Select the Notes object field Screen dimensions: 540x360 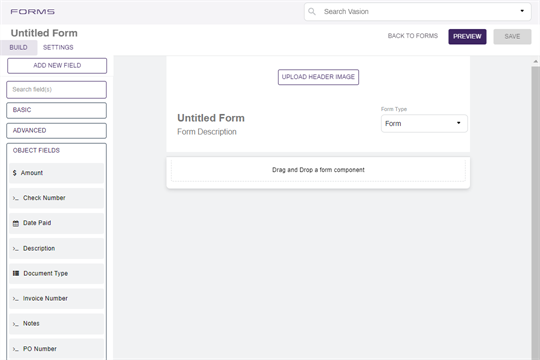pyautogui.click(x=56, y=324)
